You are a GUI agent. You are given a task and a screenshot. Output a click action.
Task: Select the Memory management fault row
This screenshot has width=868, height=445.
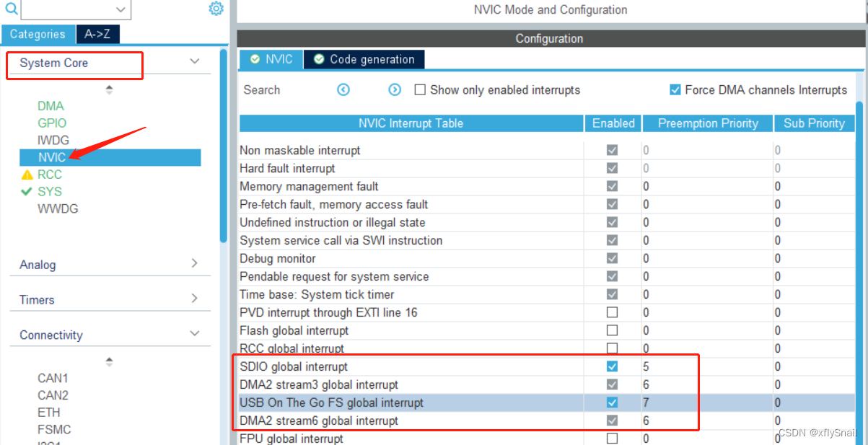547,186
